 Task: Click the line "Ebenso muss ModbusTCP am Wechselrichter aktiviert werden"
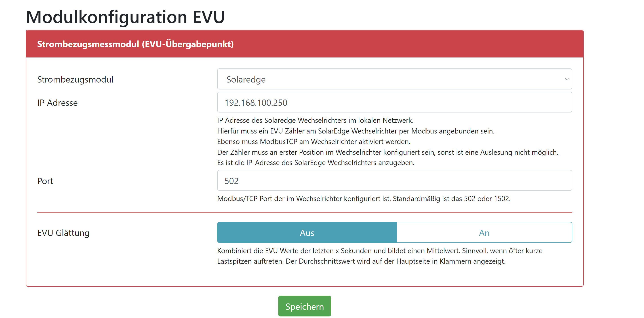[314, 142]
